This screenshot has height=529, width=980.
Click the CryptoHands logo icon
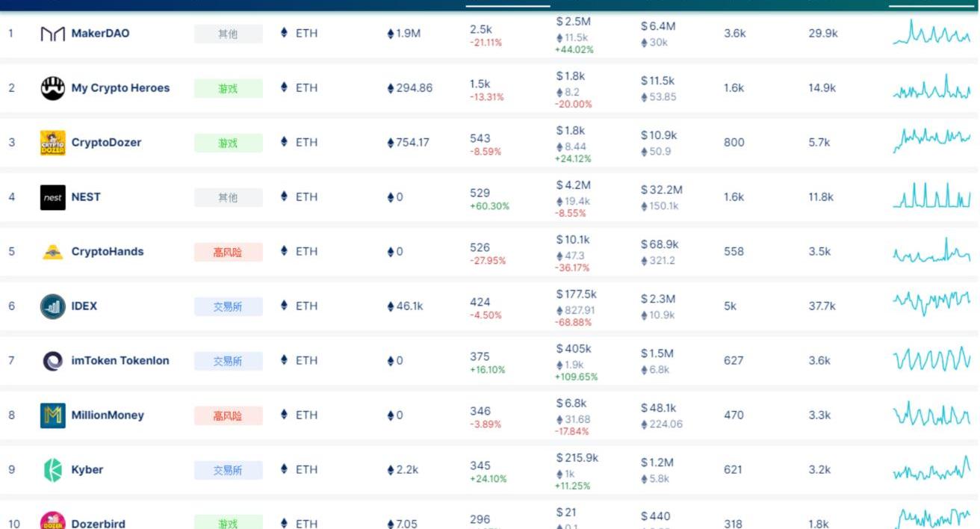pyautogui.click(x=52, y=252)
